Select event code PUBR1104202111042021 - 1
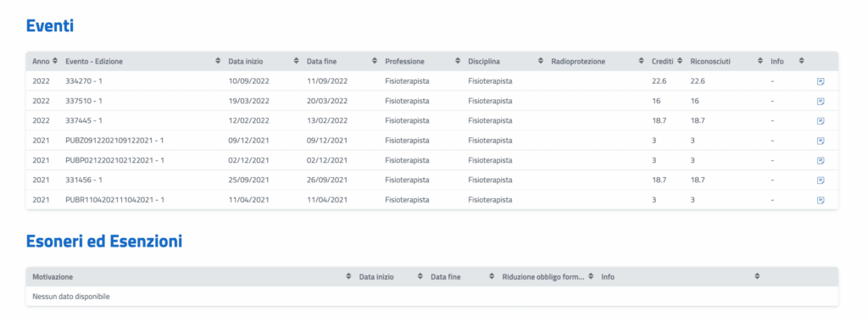868x322 pixels. point(114,200)
